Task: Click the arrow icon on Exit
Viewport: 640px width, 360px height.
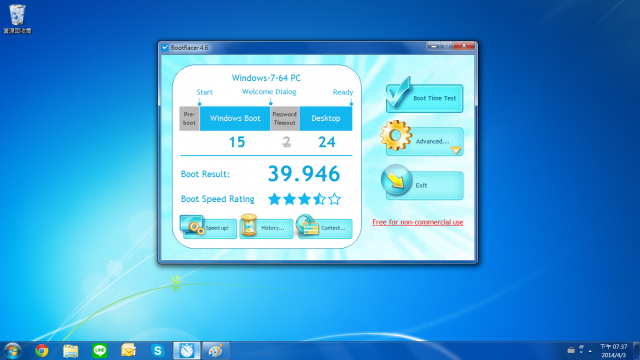Action: [x=396, y=180]
